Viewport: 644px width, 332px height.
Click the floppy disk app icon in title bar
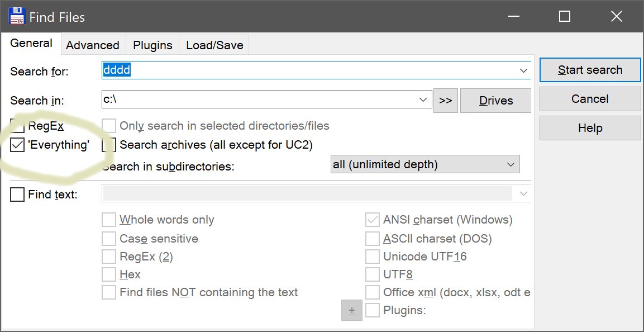click(x=16, y=17)
